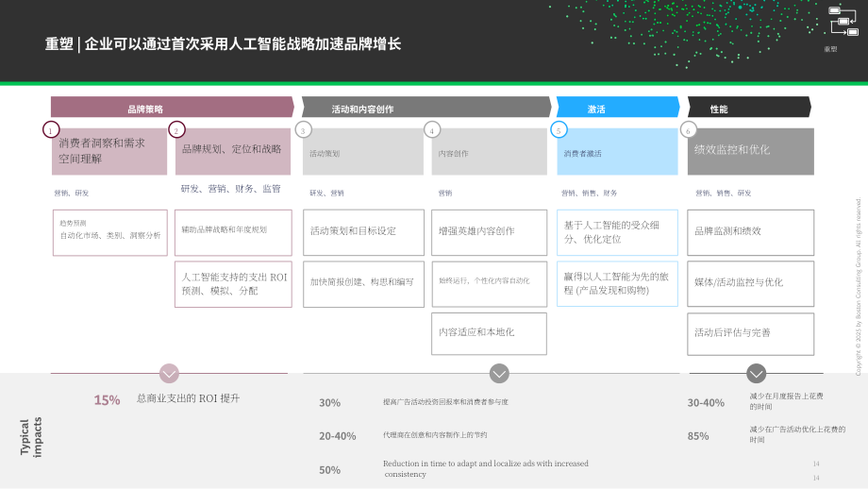Select the 趋势预测 box

point(110,232)
